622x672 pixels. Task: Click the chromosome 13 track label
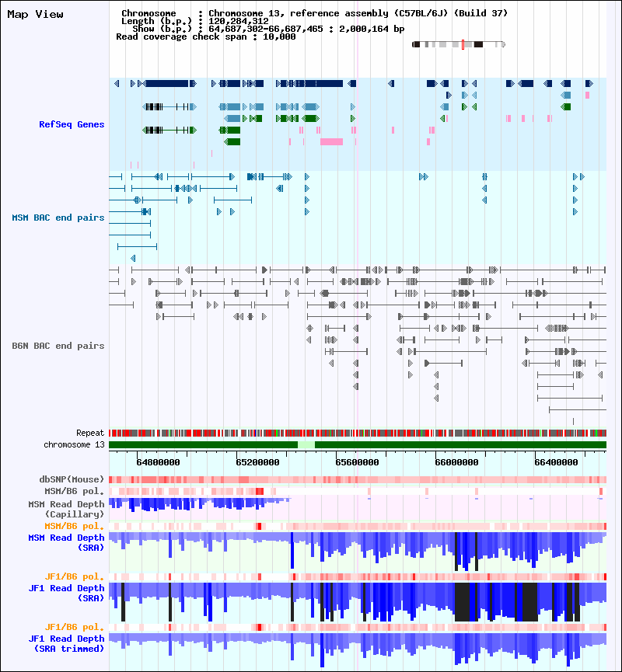(74, 445)
